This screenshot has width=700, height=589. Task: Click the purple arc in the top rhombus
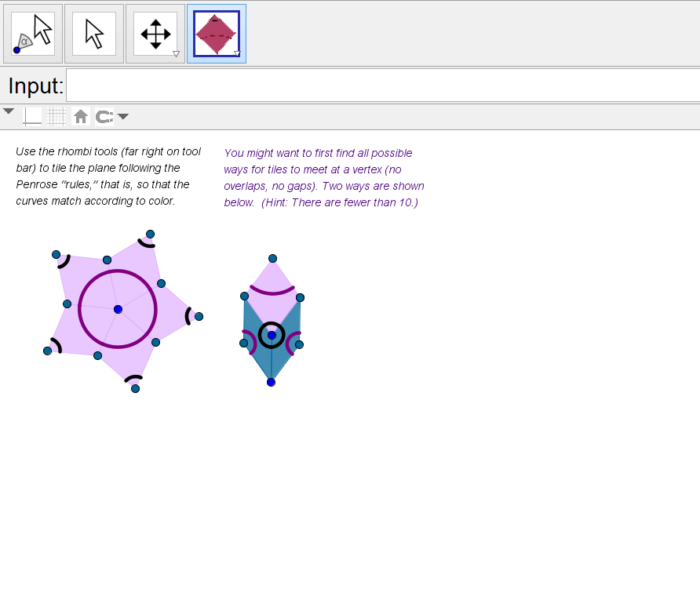(x=272, y=292)
